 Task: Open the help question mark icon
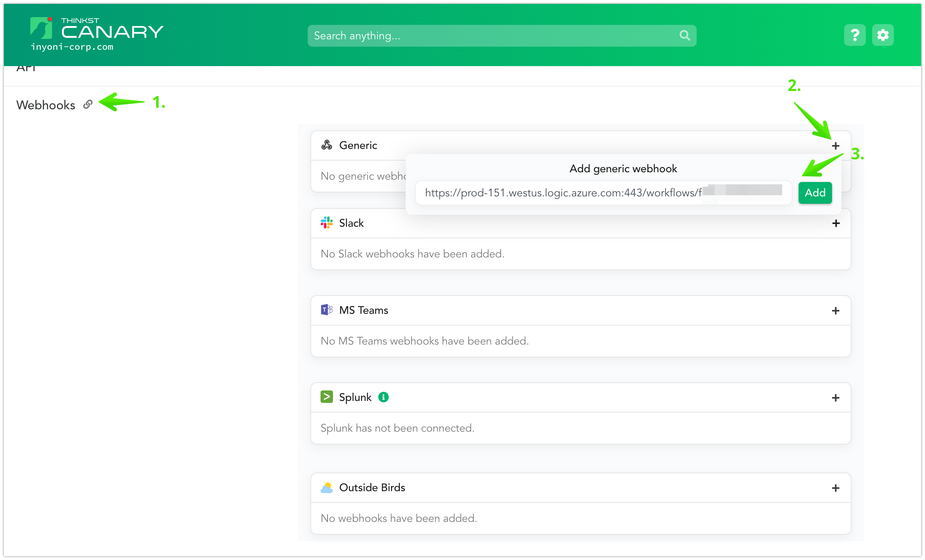(855, 35)
